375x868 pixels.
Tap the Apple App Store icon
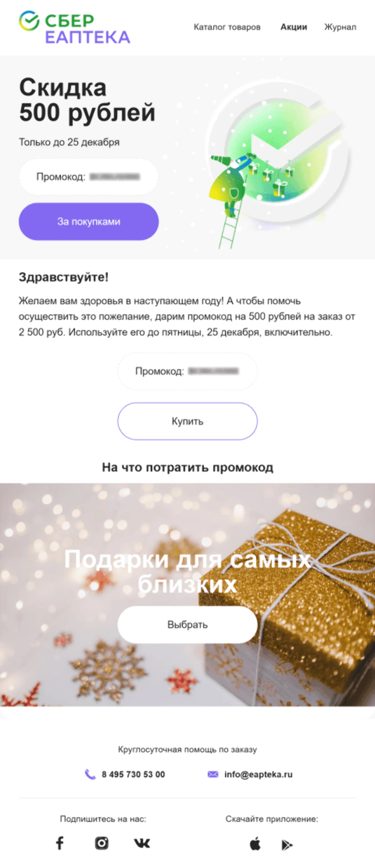coord(255,843)
